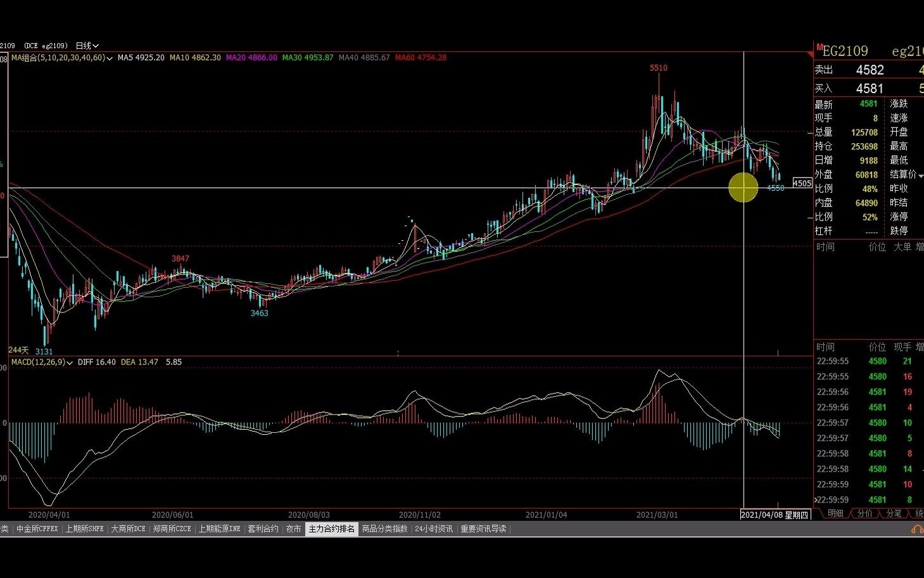The image size is (924, 578).
Task: Click the 买入 price 4581
Action: pos(870,88)
